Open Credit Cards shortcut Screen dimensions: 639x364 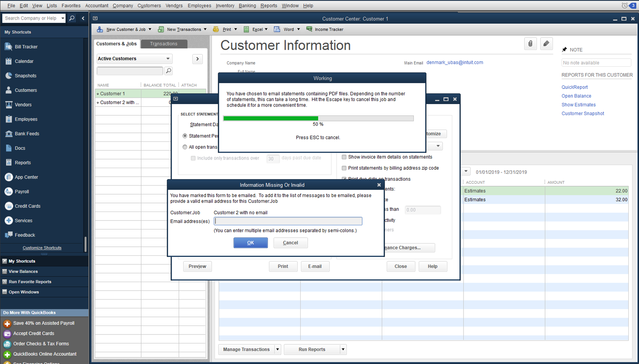(x=27, y=206)
